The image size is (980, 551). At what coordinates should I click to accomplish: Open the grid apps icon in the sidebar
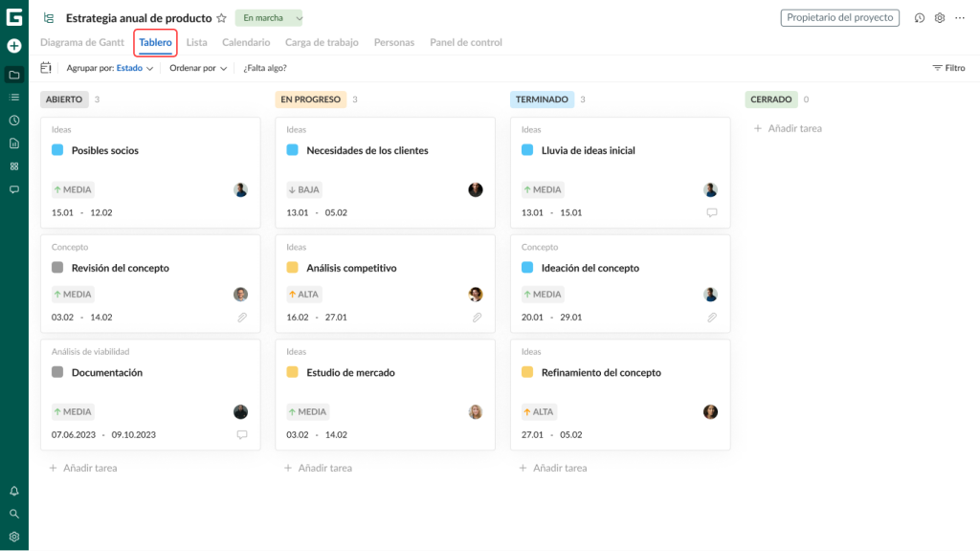coord(13,166)
